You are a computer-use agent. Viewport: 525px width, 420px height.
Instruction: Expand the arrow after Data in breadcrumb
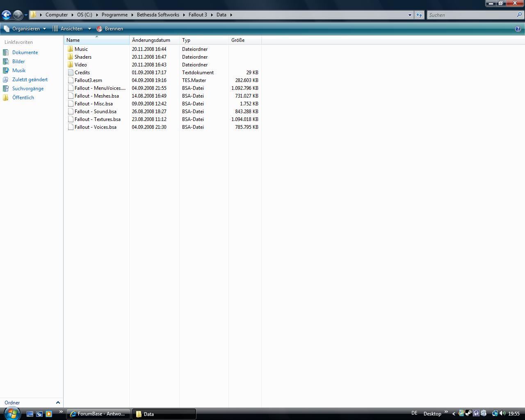tap(231, 15)
